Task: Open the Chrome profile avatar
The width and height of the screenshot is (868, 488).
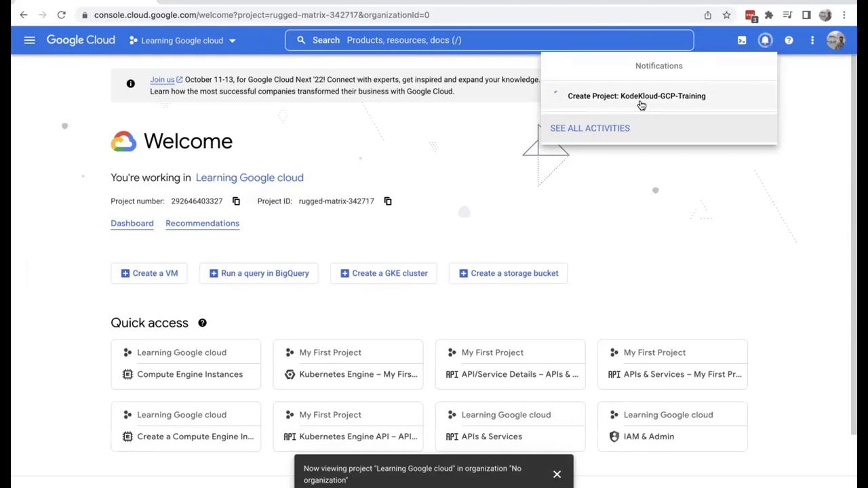Action: coord(825,15)
